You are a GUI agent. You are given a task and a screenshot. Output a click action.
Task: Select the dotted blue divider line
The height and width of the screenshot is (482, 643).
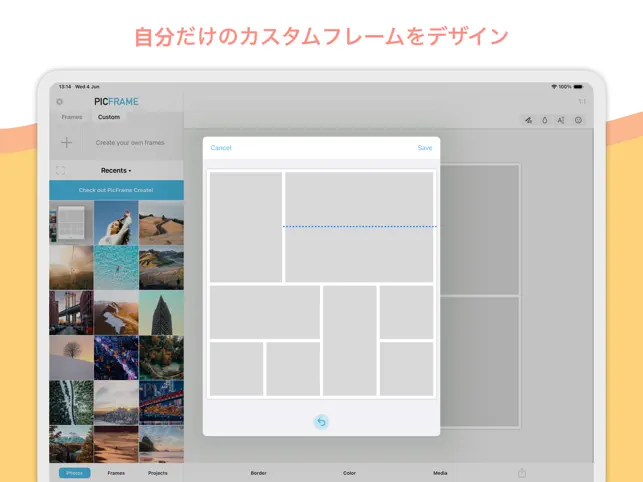click(359, 226)
